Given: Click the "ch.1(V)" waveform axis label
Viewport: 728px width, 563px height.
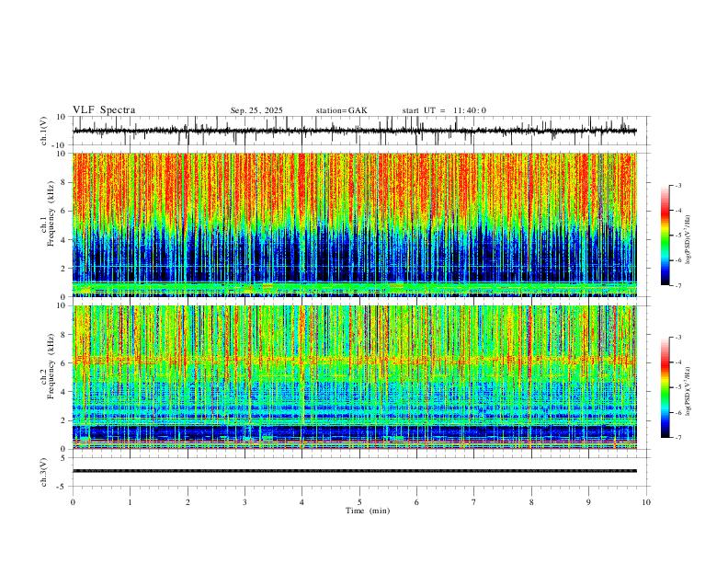Looking at the screenshot, I should (44, 131).
